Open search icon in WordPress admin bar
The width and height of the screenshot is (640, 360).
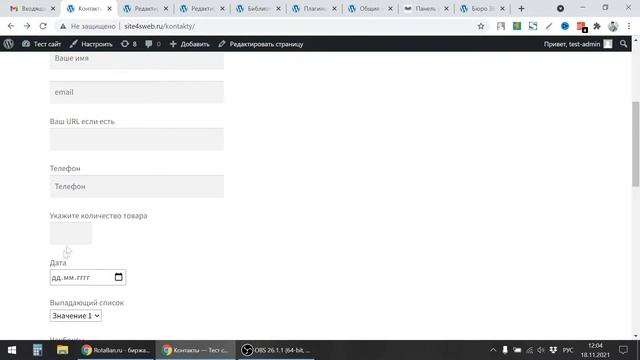623,44
